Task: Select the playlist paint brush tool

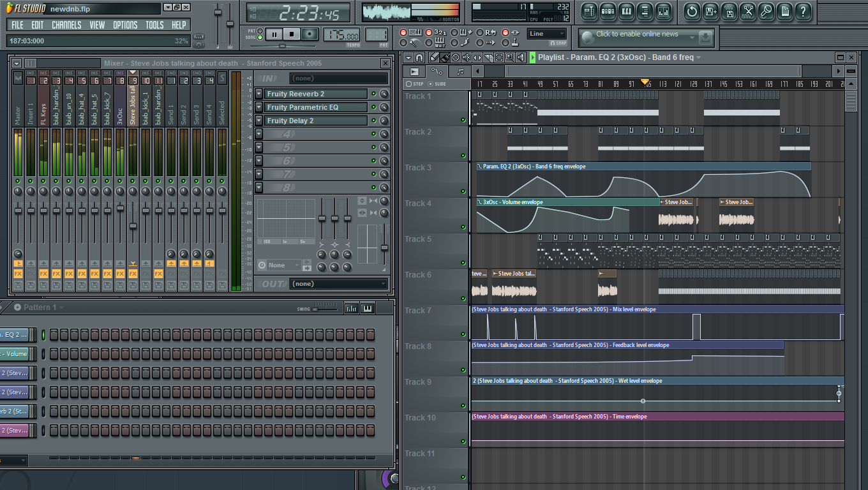Action: tap(445, 57)
